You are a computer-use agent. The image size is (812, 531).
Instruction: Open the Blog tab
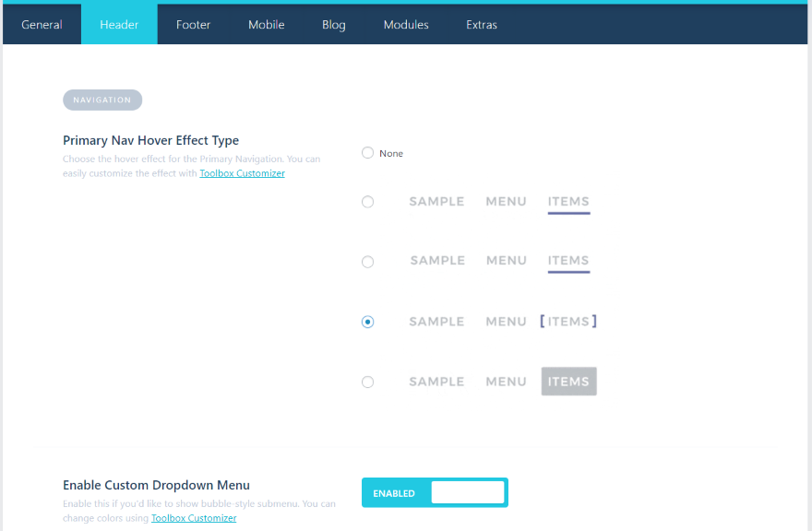tap(333, 24)
